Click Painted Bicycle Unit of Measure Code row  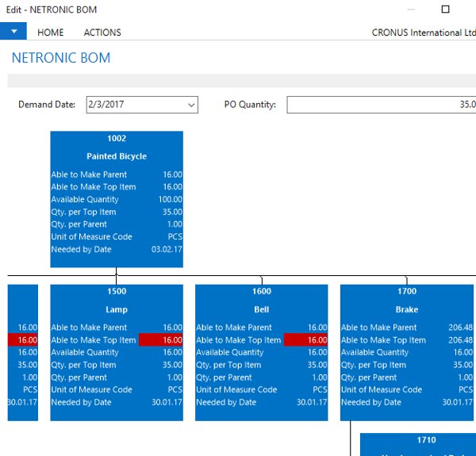(117, 237)
